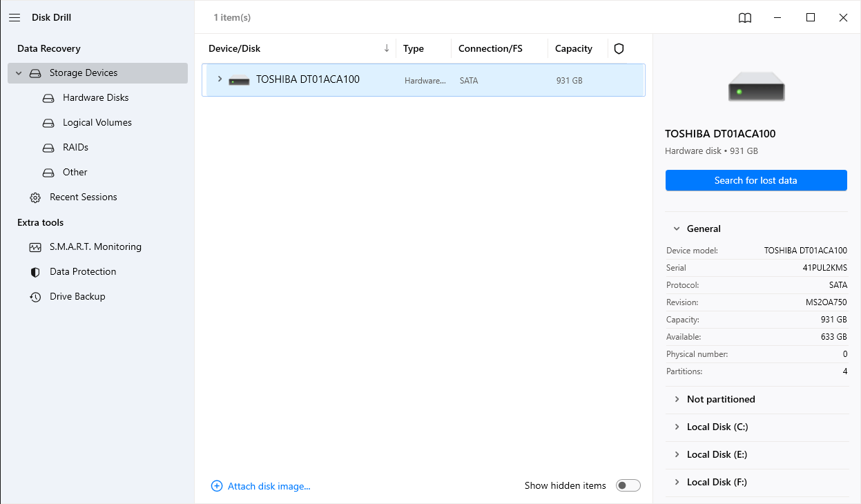Click Search for lost data button
This screenshot has height=504, width=861.
coord(755,180)
